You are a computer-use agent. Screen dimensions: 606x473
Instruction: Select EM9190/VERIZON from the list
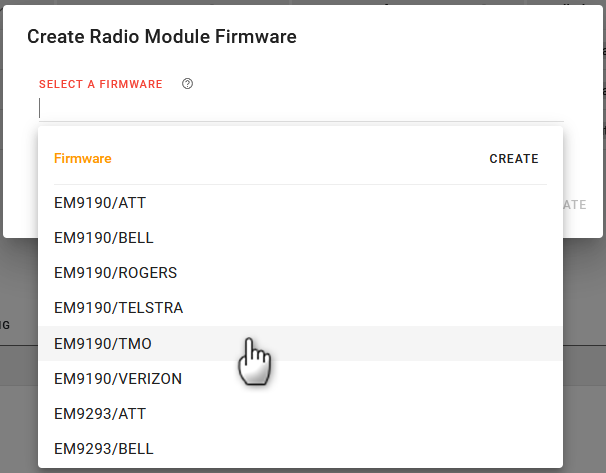tap(118, 379)
